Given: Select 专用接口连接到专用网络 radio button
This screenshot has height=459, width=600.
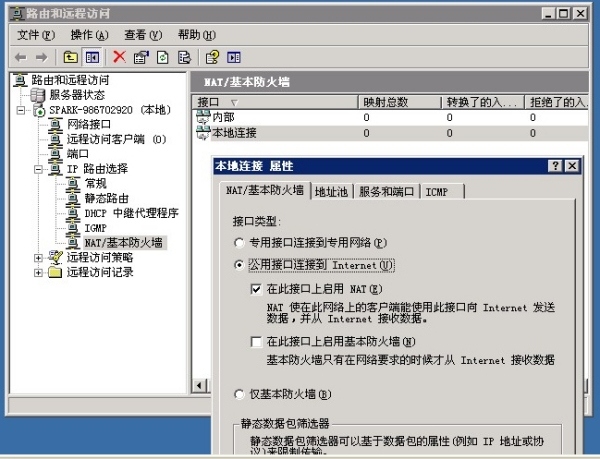Looking at the screenshot, I should coord(239,243).
